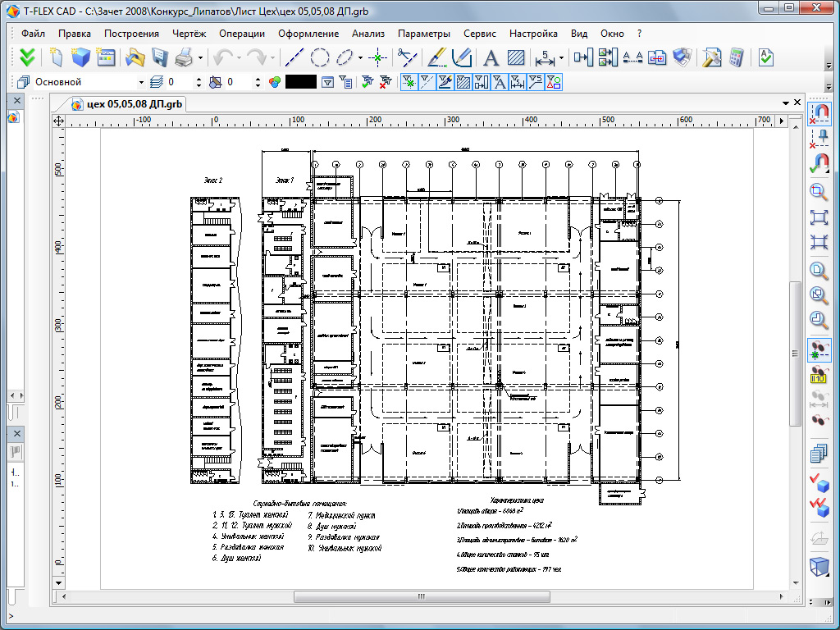
Task: Click the black color swatch
Action: pyautogui.click(x=300, y=82)
